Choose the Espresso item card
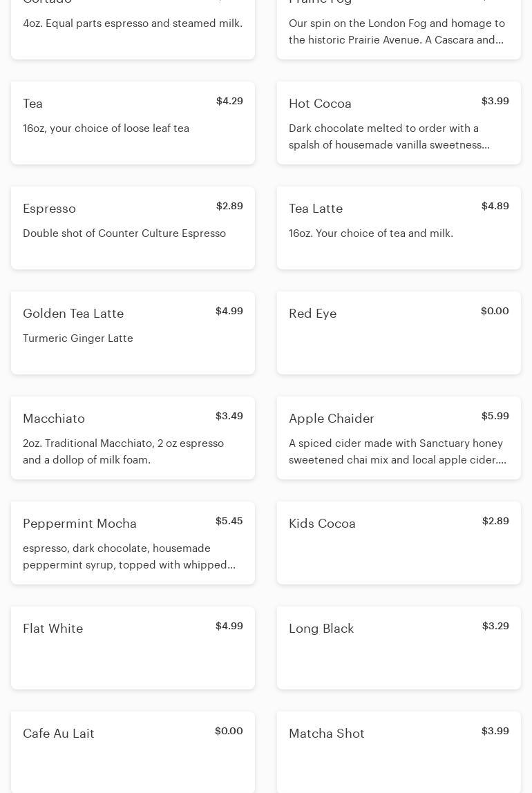This screenshot has height=793, width=532. 133,228
